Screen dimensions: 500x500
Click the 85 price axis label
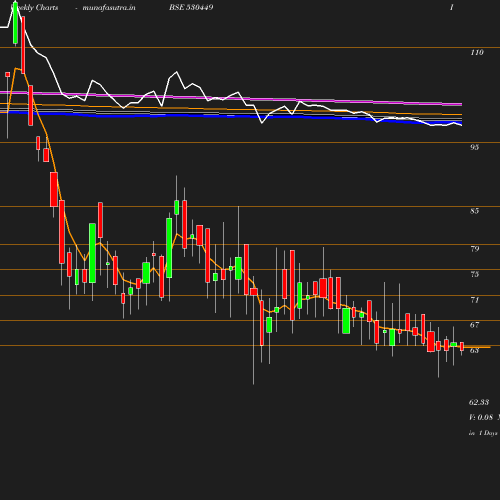[x=474, y=211]
